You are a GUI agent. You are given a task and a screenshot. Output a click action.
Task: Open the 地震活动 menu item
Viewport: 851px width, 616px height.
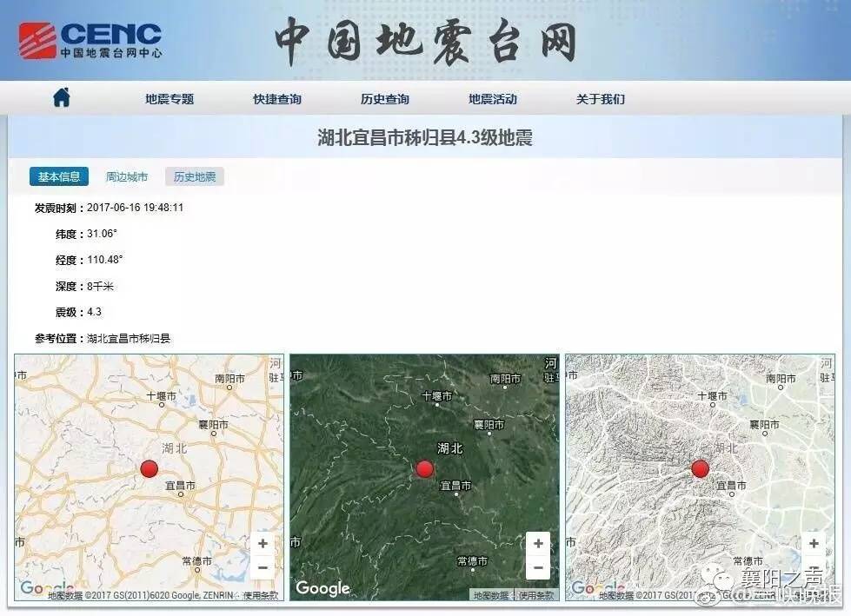(491, 98)
